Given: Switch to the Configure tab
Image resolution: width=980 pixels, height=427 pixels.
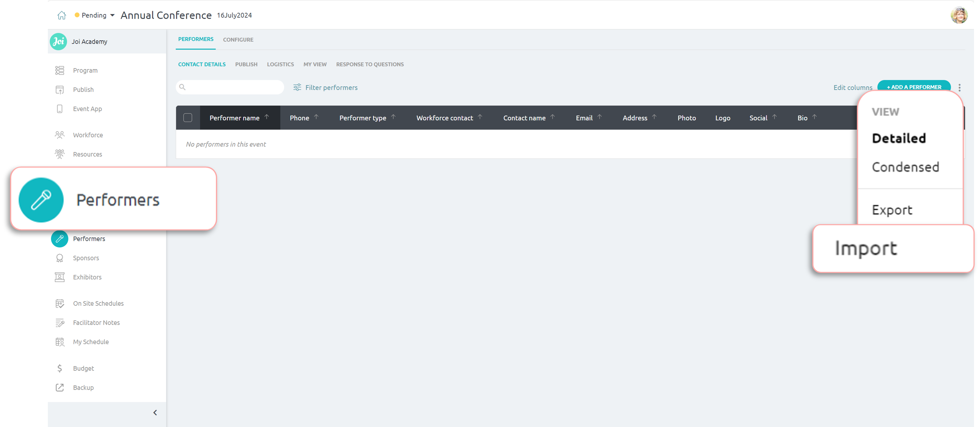Looking at the screenshot, I should (238, 40).
